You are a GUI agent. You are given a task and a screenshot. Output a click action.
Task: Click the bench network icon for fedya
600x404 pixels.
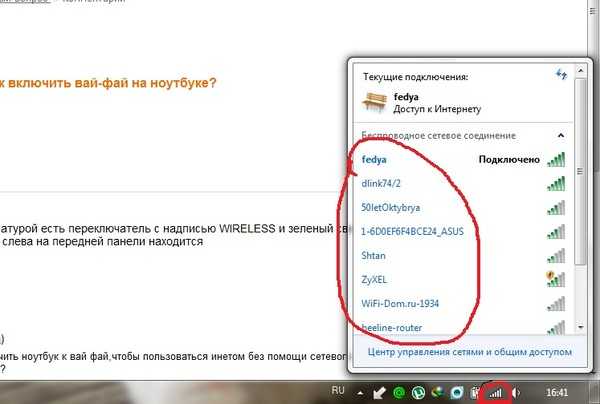[374, 102]
